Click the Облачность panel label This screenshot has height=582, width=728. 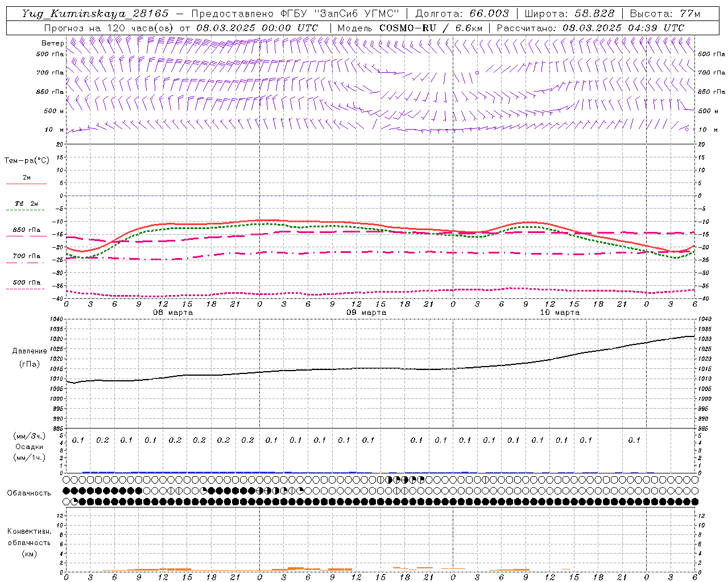pos(29,493)
